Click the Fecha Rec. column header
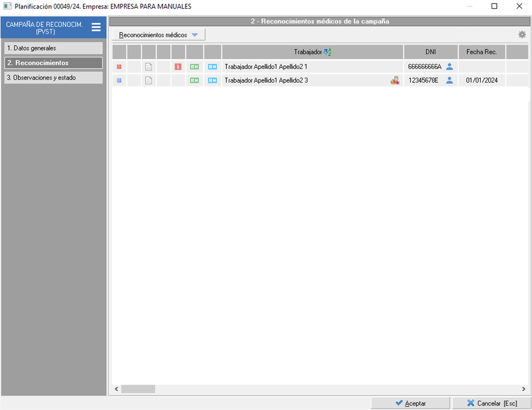 481,52
